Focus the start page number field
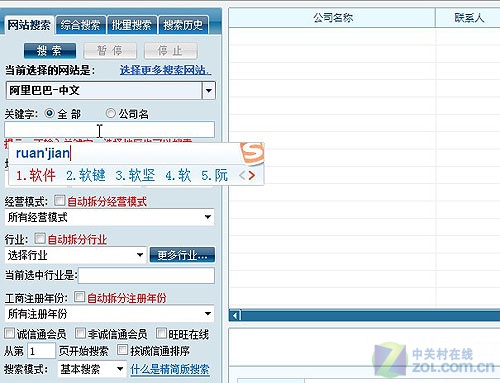Viewport: 500px width, 383px height. (x=41, y=351)
